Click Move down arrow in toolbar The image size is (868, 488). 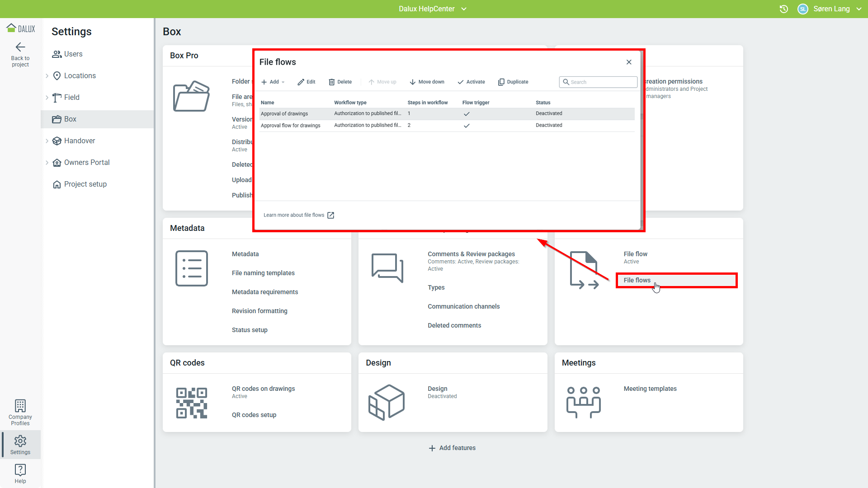[x=427, y=82]
